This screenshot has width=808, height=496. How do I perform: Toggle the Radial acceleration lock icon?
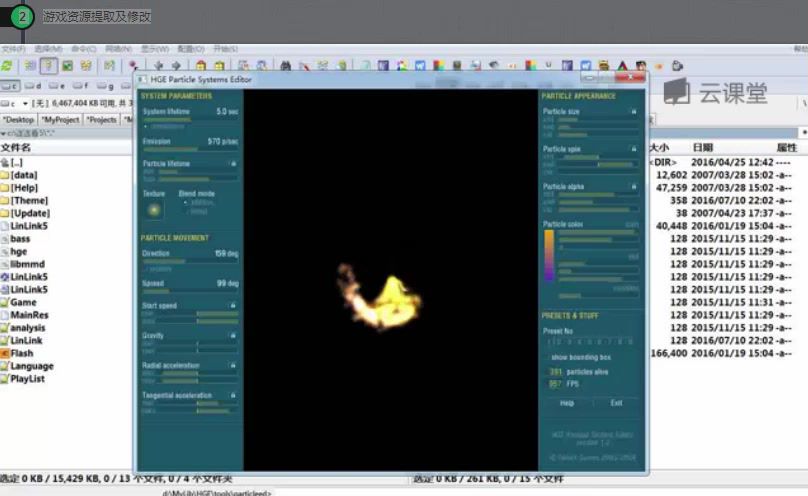[233, 365]
